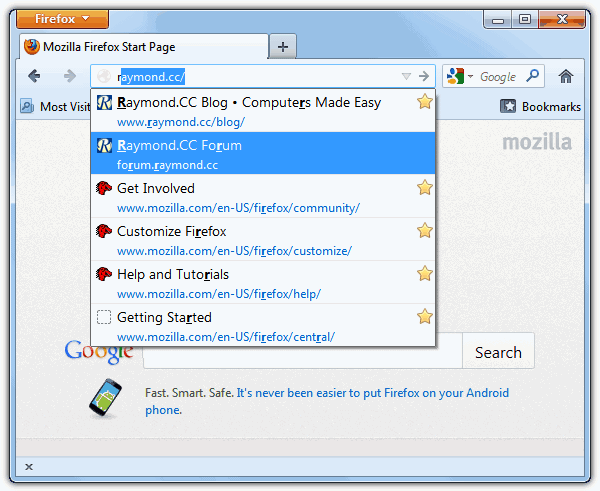Click the firefox/customize/ URL text
This screenshot has height=491, width=600.
235,251
